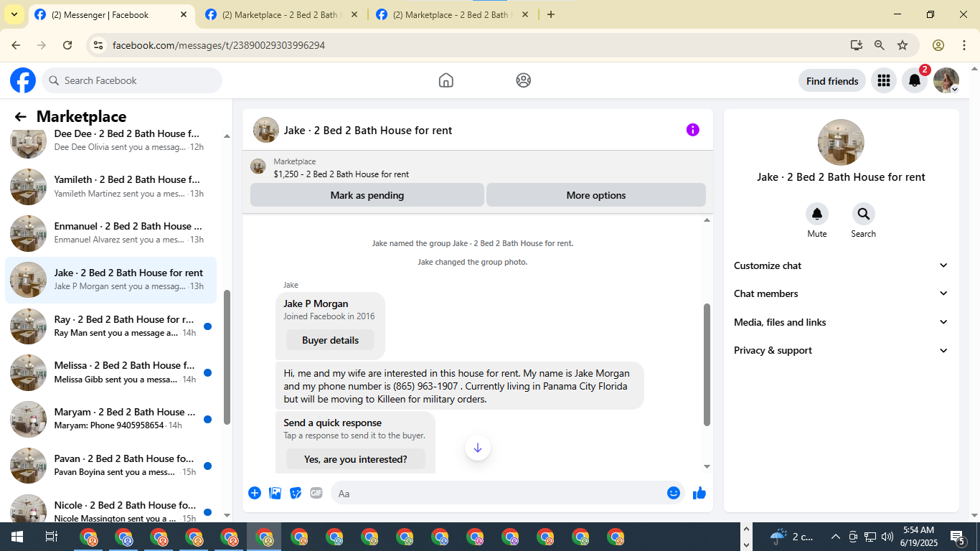
Task: Open the tab search dropdown arrow
Action: click(14, 14)
